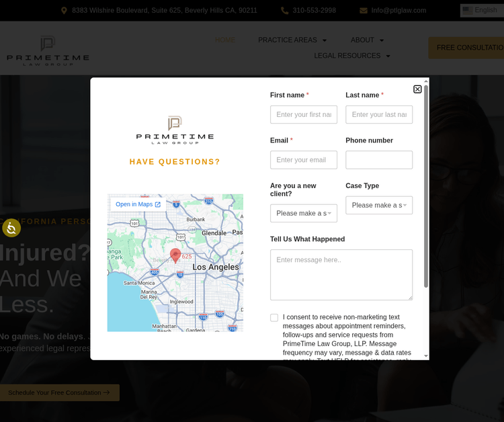Focus the First name input field
This screenshot has height=422, width=504.
[304, 114]
